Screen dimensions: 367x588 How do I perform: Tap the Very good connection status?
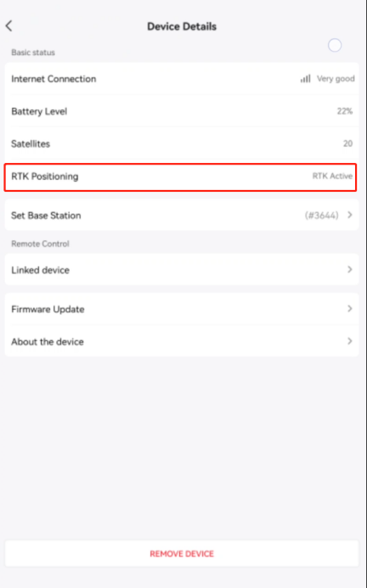336,79
